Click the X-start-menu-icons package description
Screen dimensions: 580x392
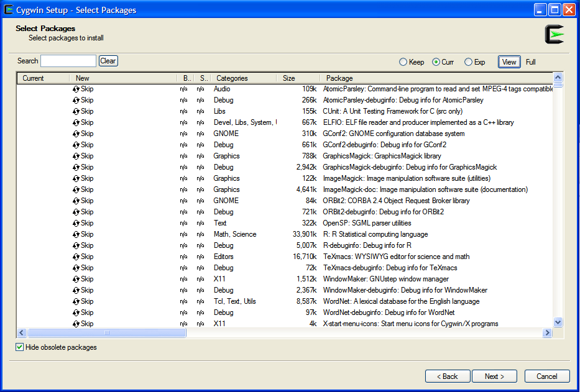click(410, 324)
